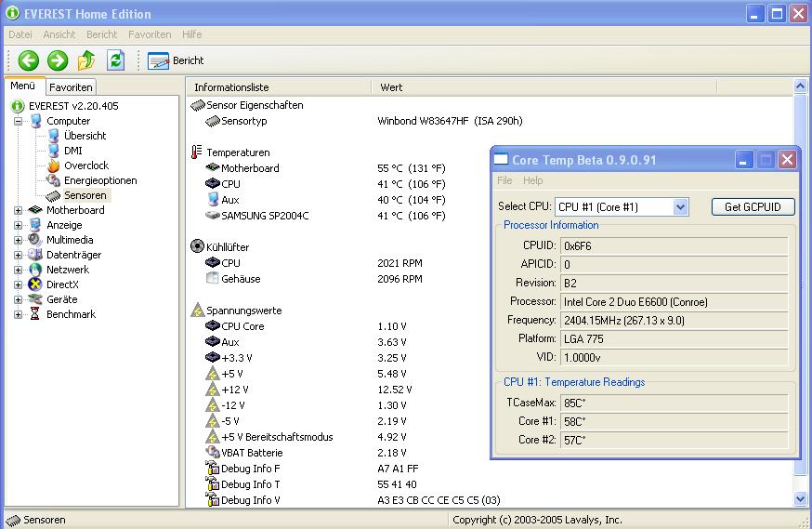The height and width of the screenshot is (529, 812).
Task: Click the Datenträger drive icon in tree
Action: click(34, 255)
